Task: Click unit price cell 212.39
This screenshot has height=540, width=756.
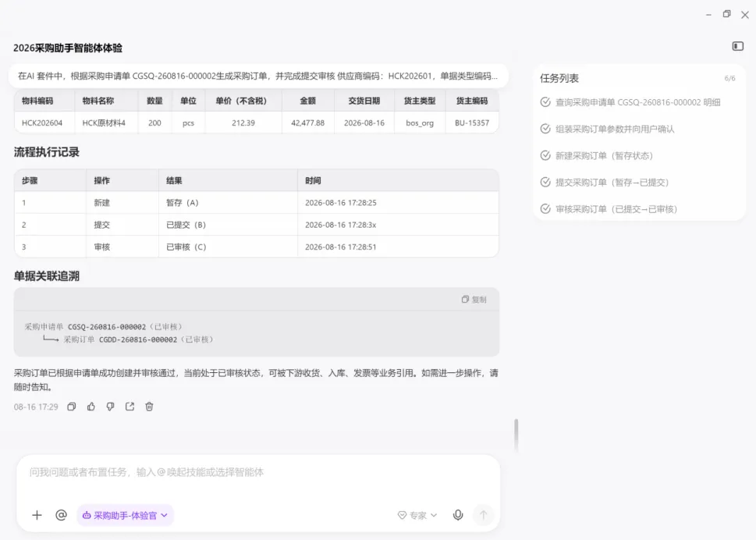Action: click(x=243, y=123)
